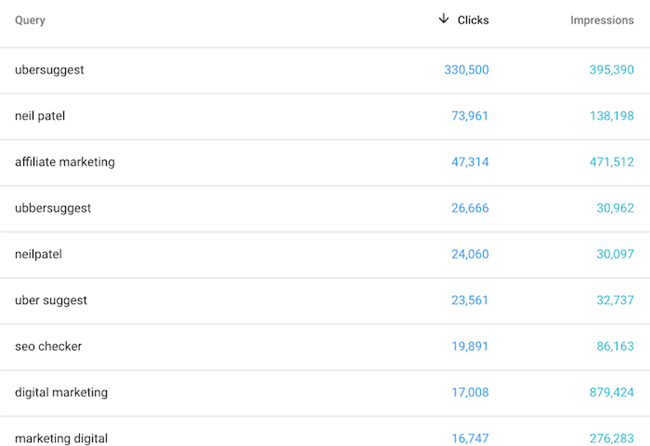
Task: Open the ubersuggest query row
Action: 48,70
